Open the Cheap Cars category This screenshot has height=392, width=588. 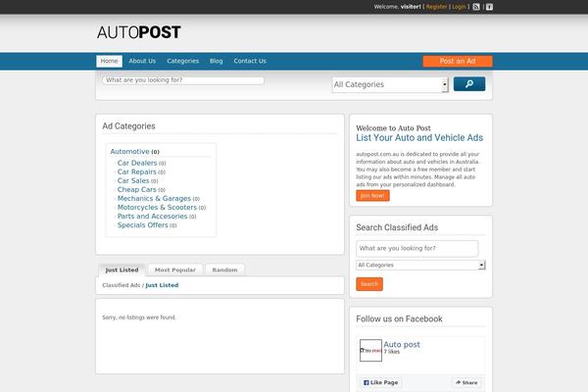(136, 190)
